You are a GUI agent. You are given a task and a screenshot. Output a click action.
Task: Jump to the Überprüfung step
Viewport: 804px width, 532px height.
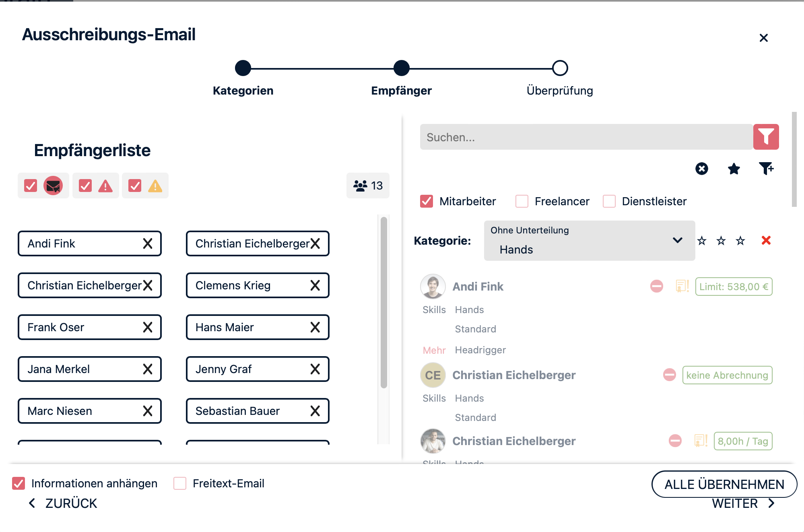coord(560,68)
